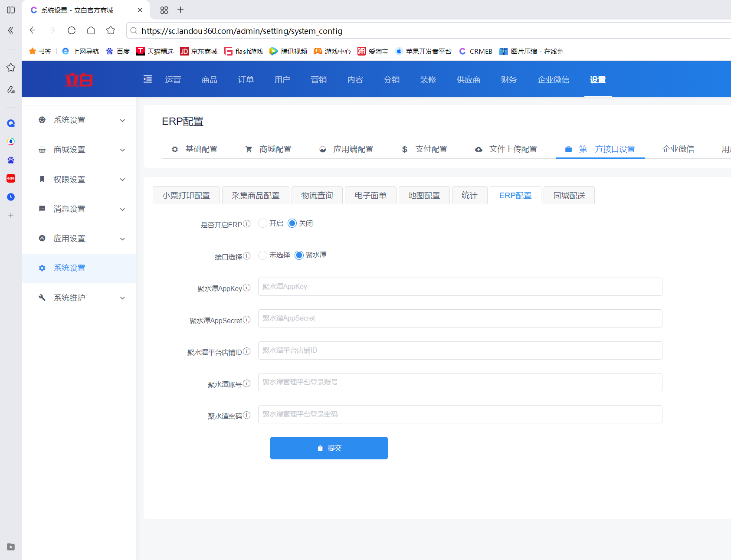Switch to the 应用端配置 tab
731x560 pixels.
(346, 149)
